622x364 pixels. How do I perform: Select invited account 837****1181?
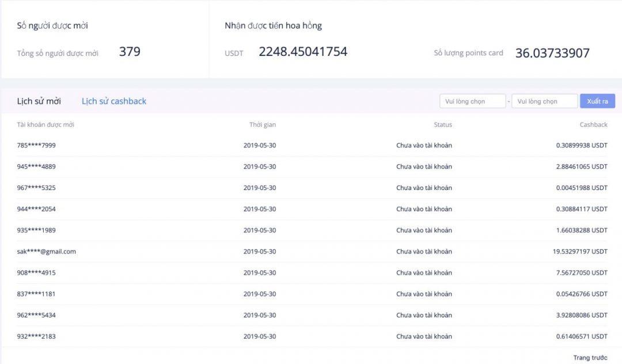coord(36,294)
